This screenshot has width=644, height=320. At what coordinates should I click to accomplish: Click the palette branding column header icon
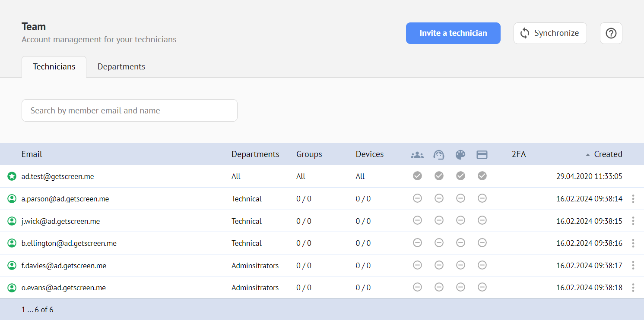[x=460, y=155]
